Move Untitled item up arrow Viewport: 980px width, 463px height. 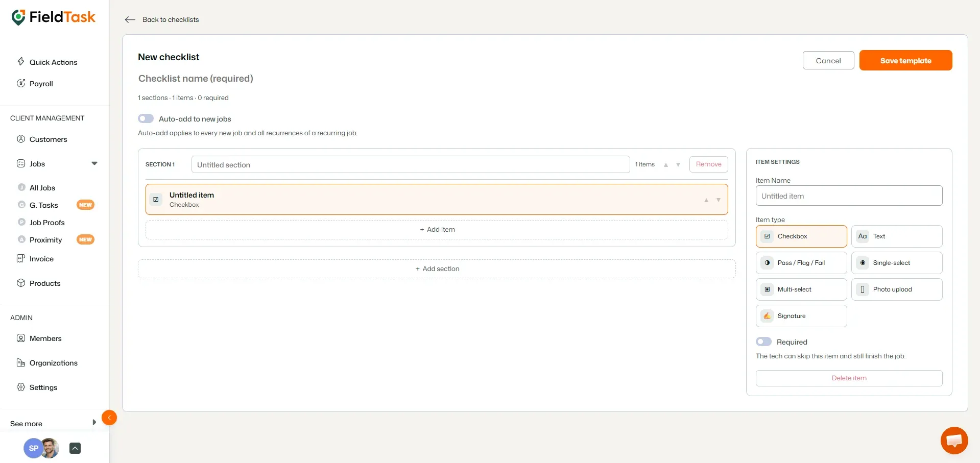pos(706,200)
